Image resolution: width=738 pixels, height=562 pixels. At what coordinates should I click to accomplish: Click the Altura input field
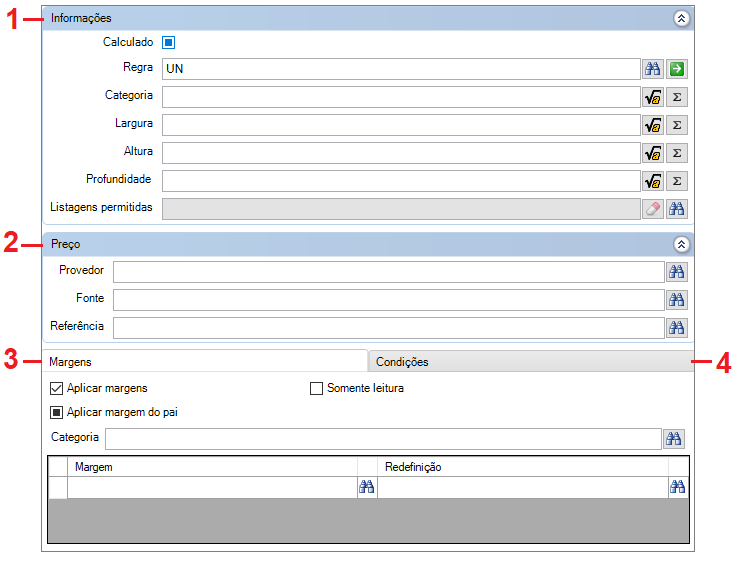tap(401, 153)
